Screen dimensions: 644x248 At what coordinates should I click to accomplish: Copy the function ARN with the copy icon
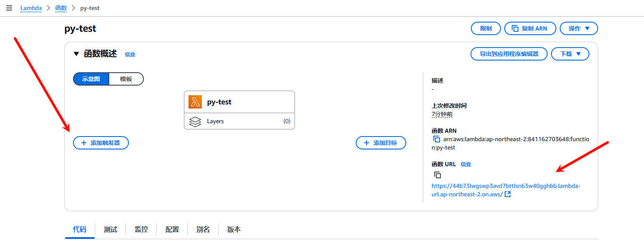[437, 139]
